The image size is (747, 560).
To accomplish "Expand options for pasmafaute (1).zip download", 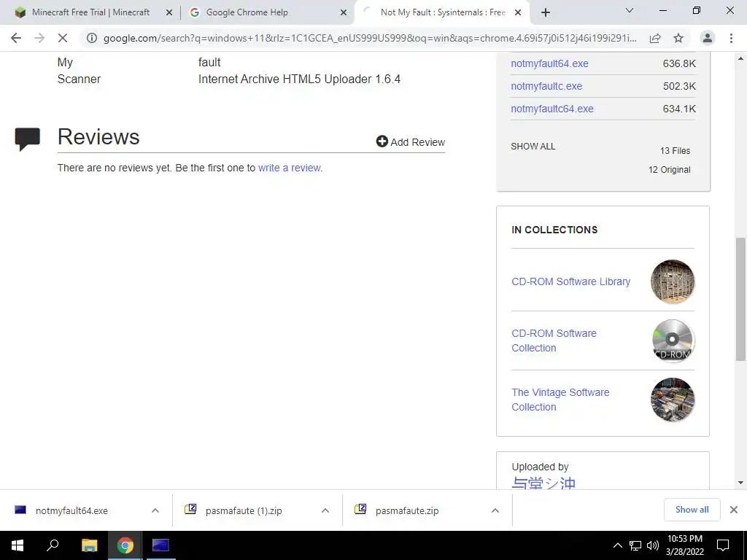I will point(325,510).
